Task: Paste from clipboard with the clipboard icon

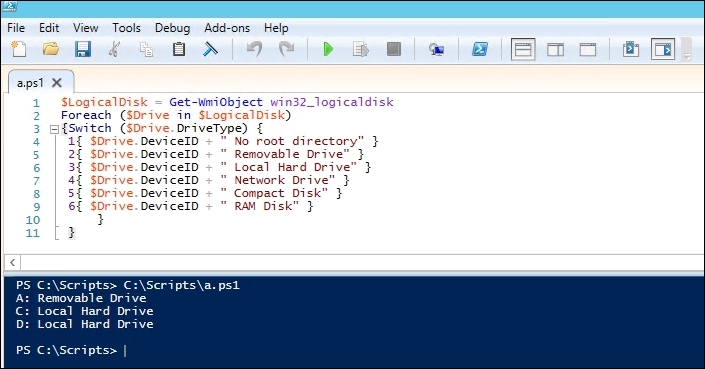Action: pos(179,49)
